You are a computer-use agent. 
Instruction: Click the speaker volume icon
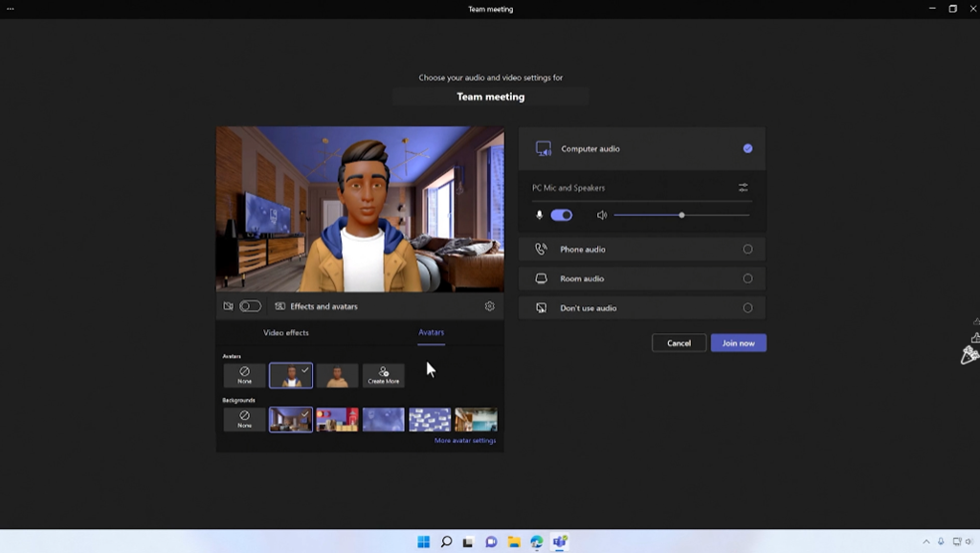point(602,215)
